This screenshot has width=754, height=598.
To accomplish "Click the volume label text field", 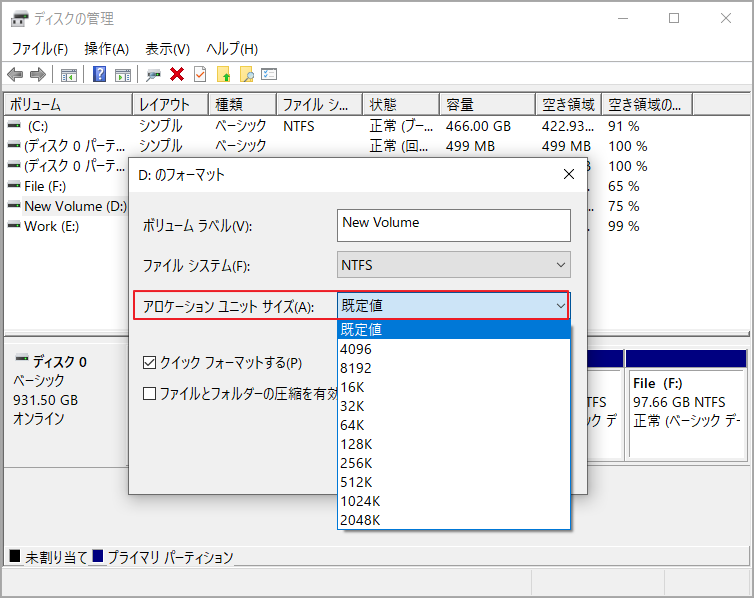I will (x=454, y=225).
